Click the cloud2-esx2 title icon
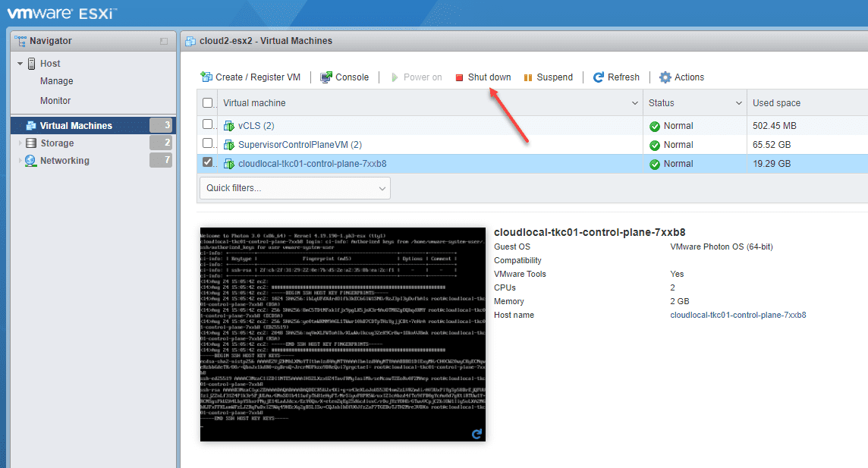The height and width of the screenshot is (468, 868). click(190, 41)
